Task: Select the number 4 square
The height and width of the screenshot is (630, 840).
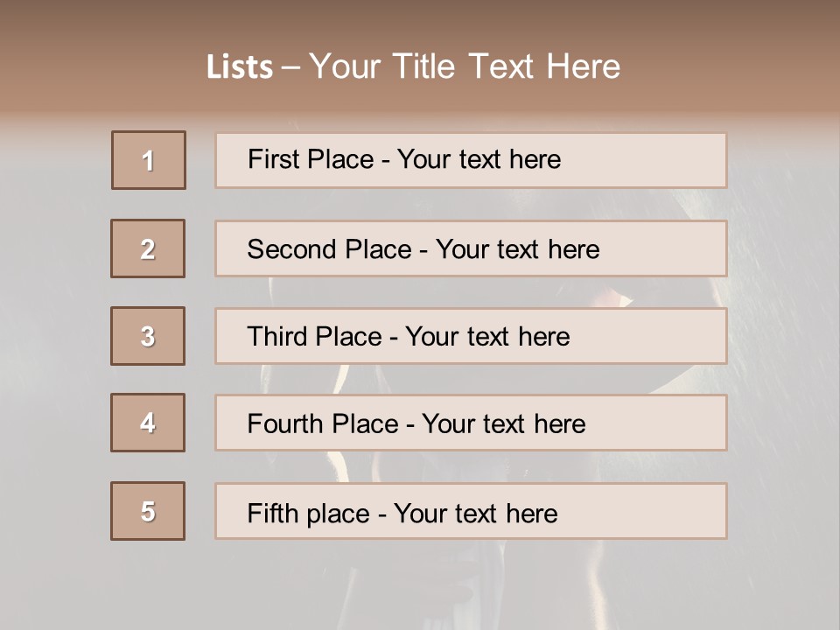Action: 148,423
